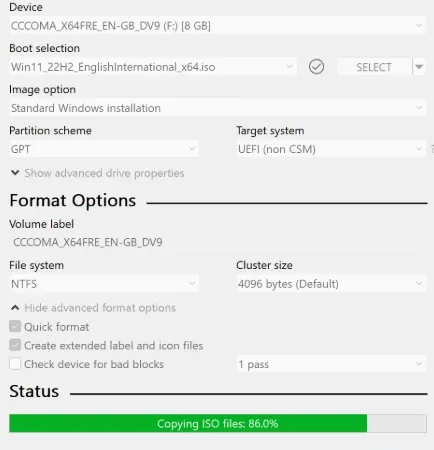Toggle the Quick format checkbox
The width and height of the screenshot is (434, 450).
[15, 326]
